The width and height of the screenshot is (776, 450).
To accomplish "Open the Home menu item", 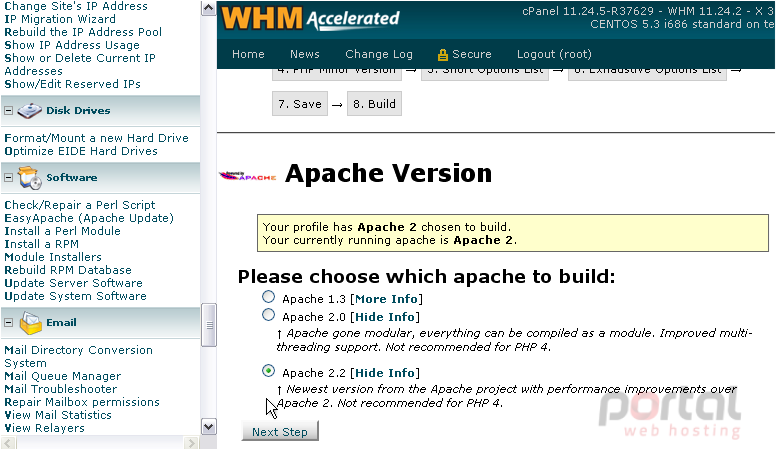I will (248, 54).
